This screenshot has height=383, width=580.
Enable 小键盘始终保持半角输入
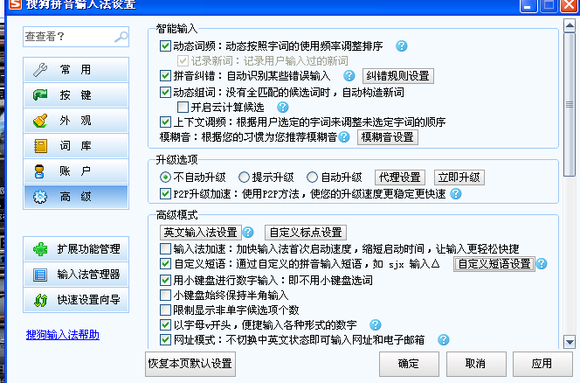(x=165, y=295)
